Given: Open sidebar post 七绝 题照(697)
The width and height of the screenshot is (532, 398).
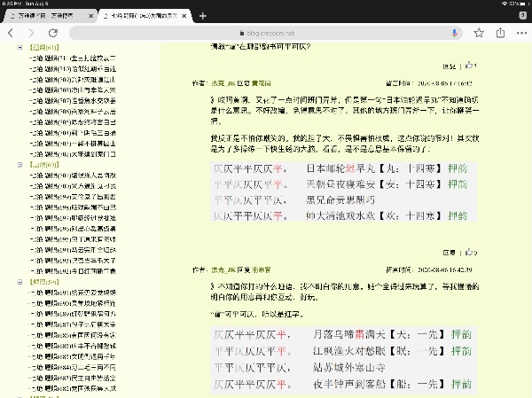Looking at the screenshot, I should tap(73, 218).
